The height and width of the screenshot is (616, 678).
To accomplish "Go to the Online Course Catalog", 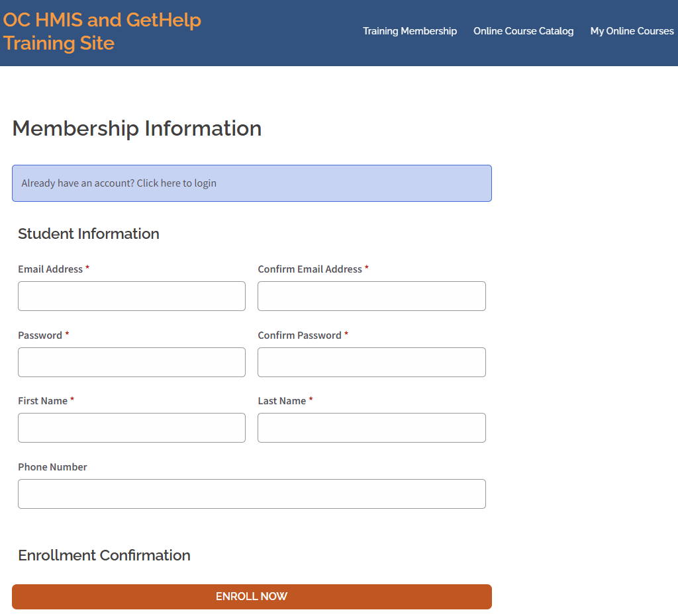I will coord(523,31).
